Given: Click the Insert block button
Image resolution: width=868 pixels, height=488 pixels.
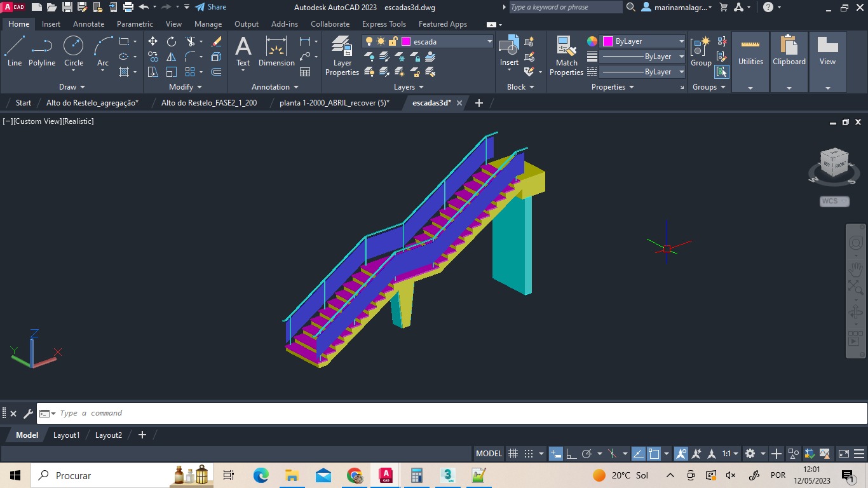Looking at the screenshot, I should [509, 51].
